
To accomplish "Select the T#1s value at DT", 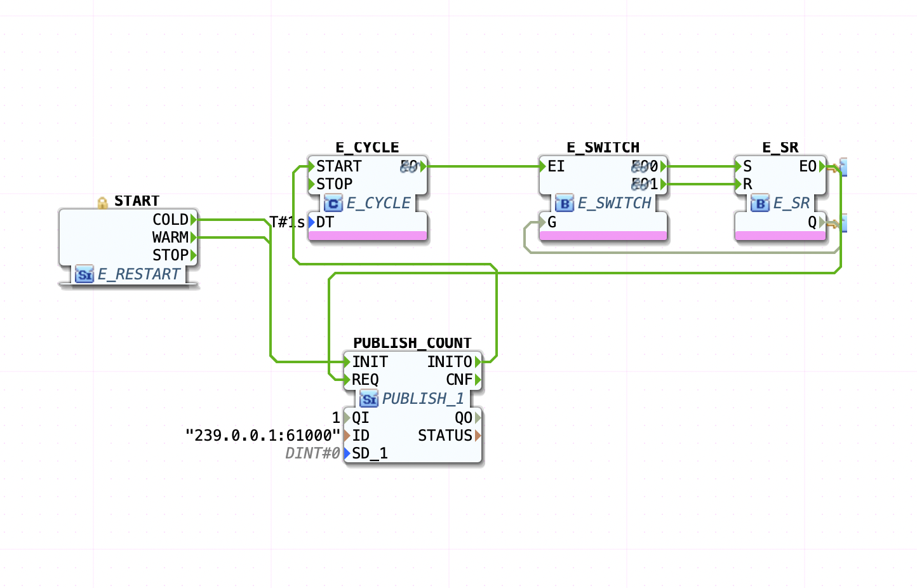I will tap(287, 222).
